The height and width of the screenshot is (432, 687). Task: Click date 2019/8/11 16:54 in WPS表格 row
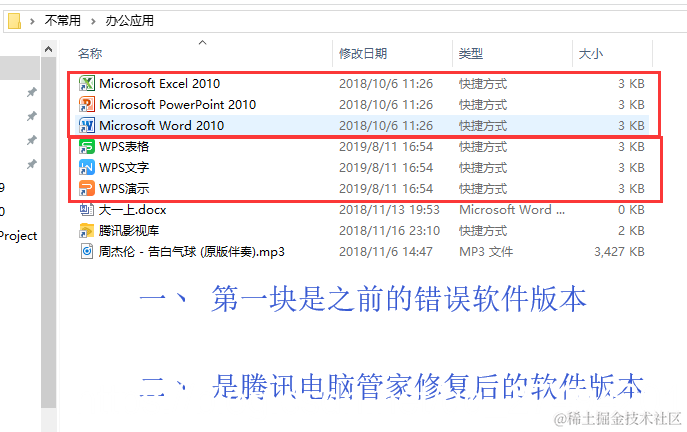pos(386,146)
